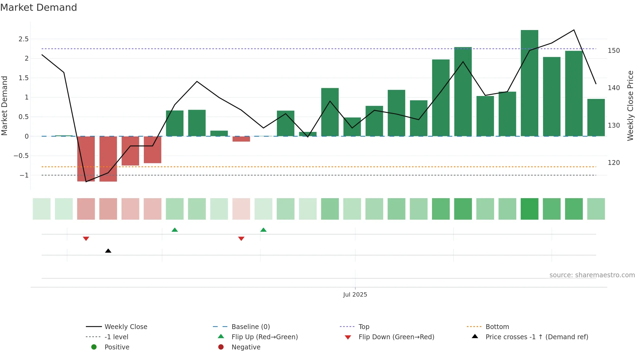Image resolution: width=644 pixels, height=362 pixels.
Task: Toggle the Bottom legend entry
Action: (x=488, y=327)
